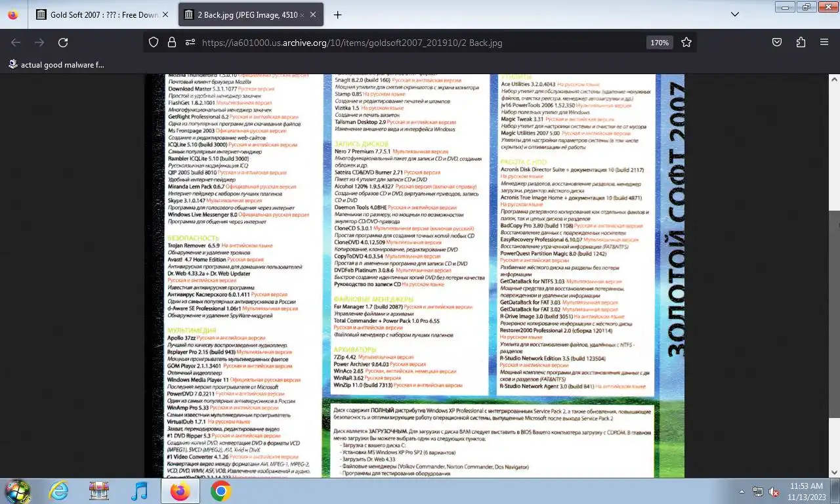Close the 2 Back.jpg tab
840x504 pixels.
pyautogui.click(x=312, y=14)
